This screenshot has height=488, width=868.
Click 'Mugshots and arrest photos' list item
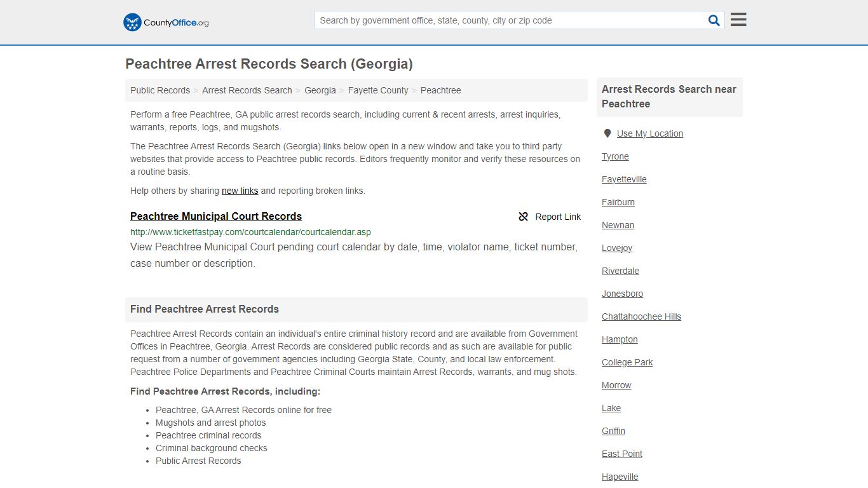[x=211, y=423]
